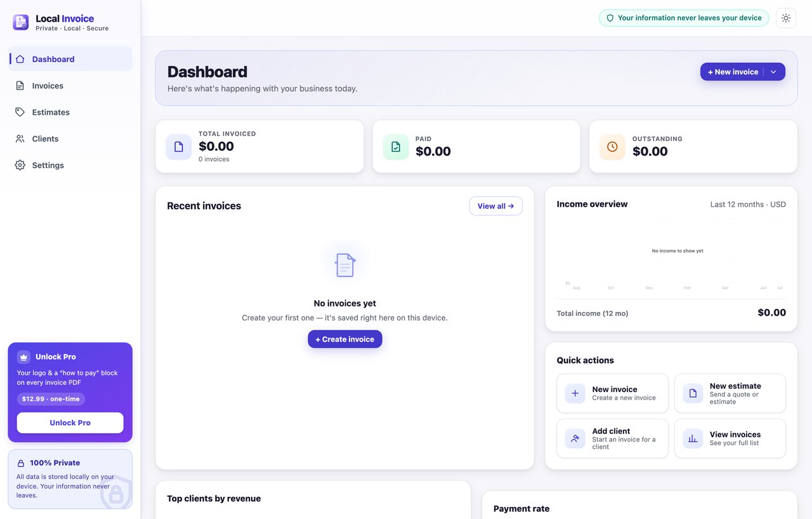Click the 'No income to show yet' chart text
This screenshot has width=812, height=519.
[x=678, y=251]
